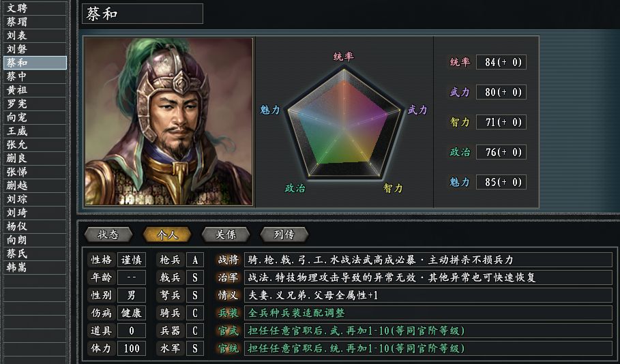Click the 性格 field showing 谨慎
This screenshot has width=620, height=364.
point(131,260)
